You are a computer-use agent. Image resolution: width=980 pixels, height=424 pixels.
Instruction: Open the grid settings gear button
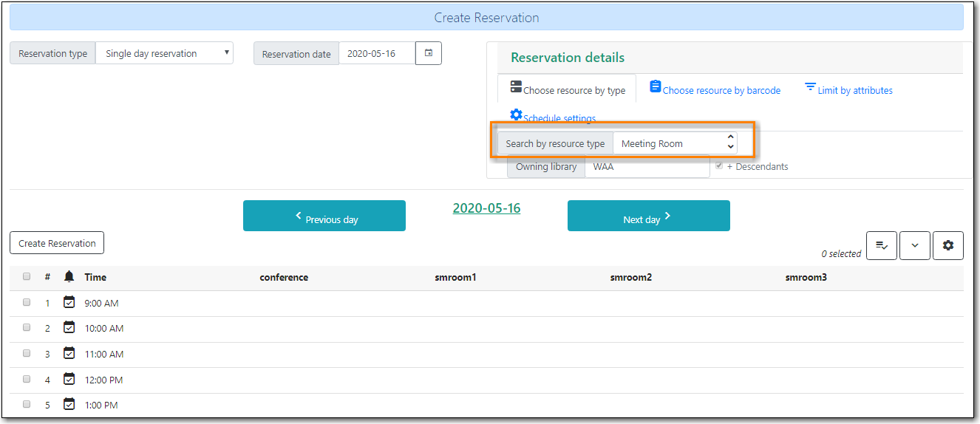tap(948, 245)
